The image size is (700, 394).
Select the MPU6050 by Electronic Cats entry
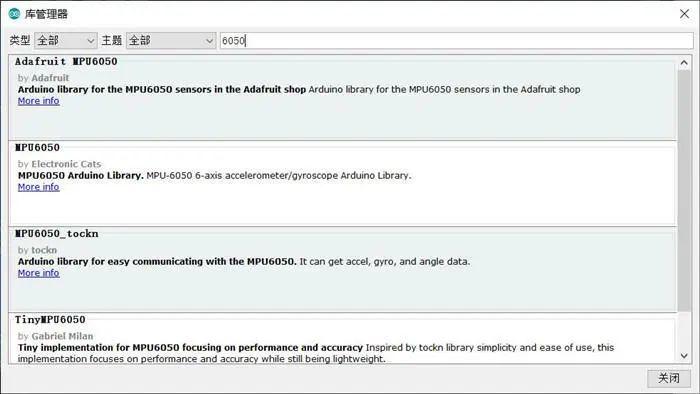pos(342,183)
